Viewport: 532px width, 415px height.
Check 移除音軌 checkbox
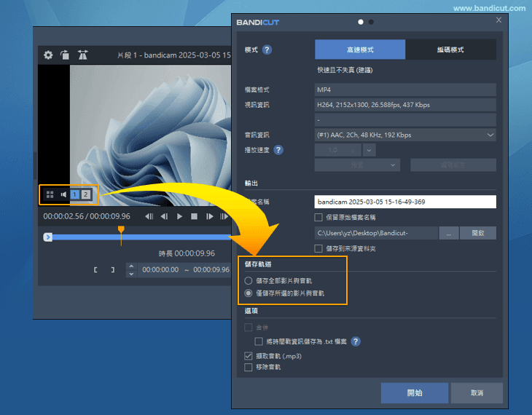click(x=249, y=367)
